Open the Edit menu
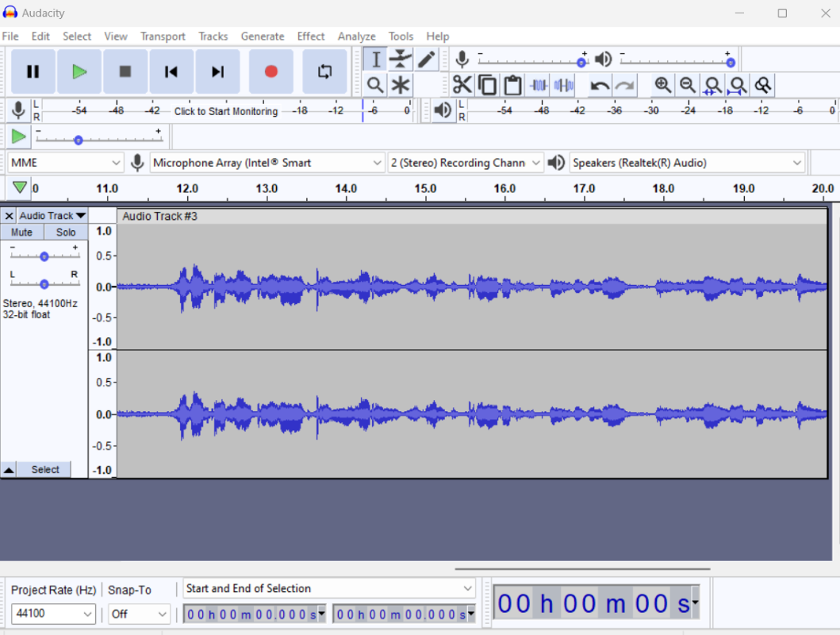The image size is (840, 635). 40,37
